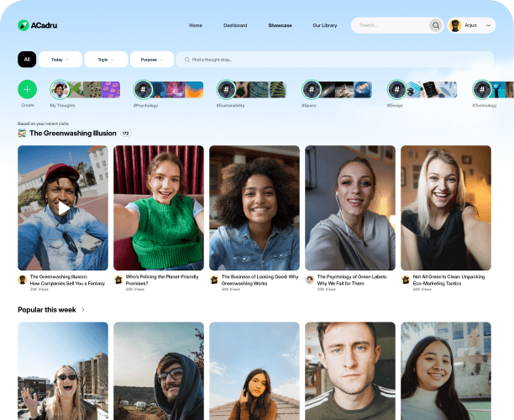Open The Greenwashing Illusion collection title
The height and width of the screenshot is (420, 514).
73,133
